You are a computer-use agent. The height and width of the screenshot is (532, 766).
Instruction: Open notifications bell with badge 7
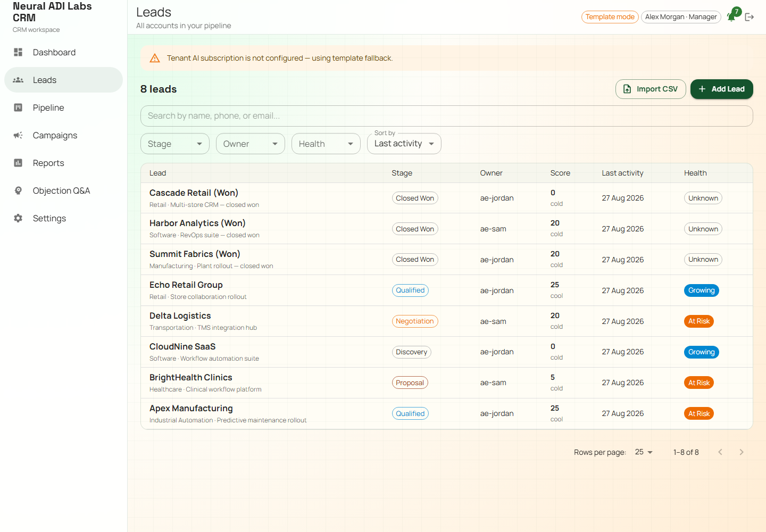732,16
